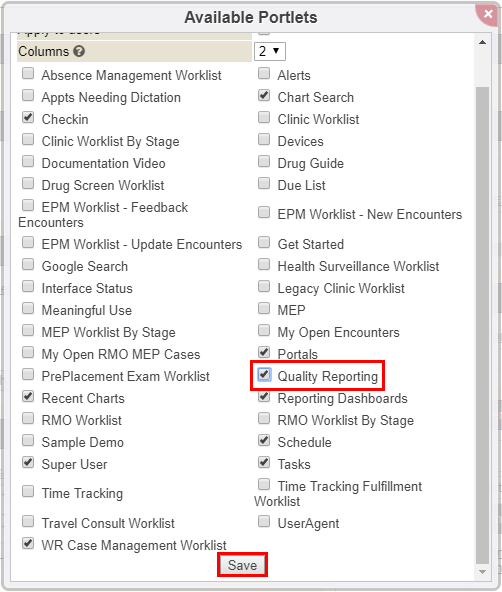Uncheck the Checkin portlet
Viewport: 502px width, 592px height.
[28, 117]
